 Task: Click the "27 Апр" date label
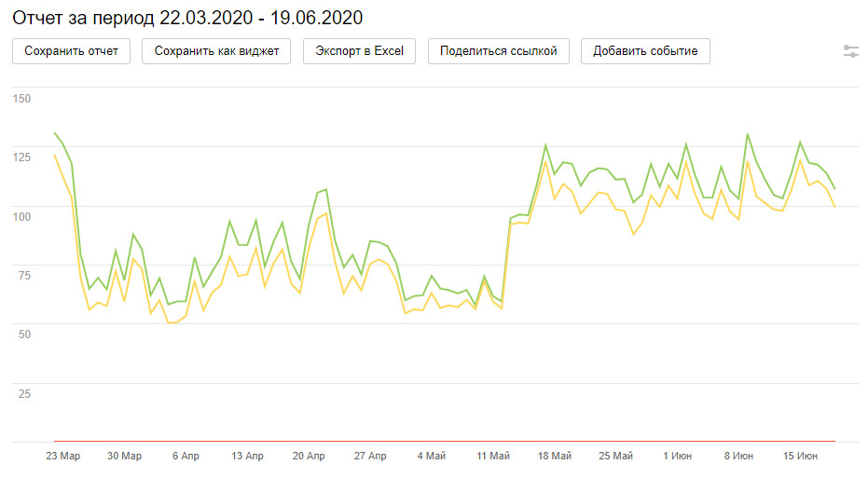pyautogui.click(x=370, y=457)
